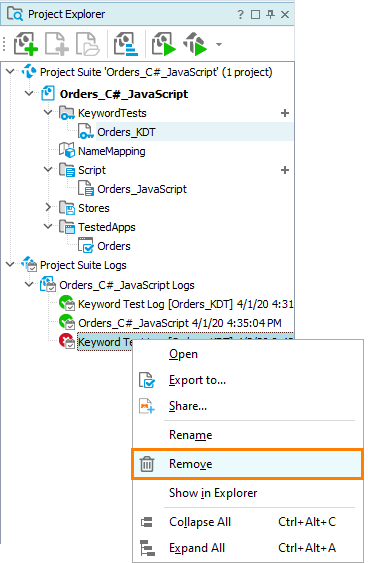Click the Orders tested app icon
This screenshot has height=563, width=368.
pos(86,246)
